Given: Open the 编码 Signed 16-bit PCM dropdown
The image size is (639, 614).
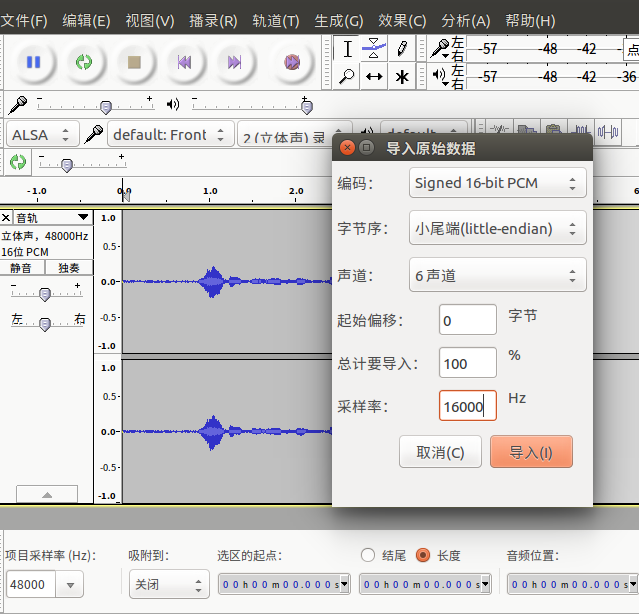Looking at the screenshot, I should 498,183.
